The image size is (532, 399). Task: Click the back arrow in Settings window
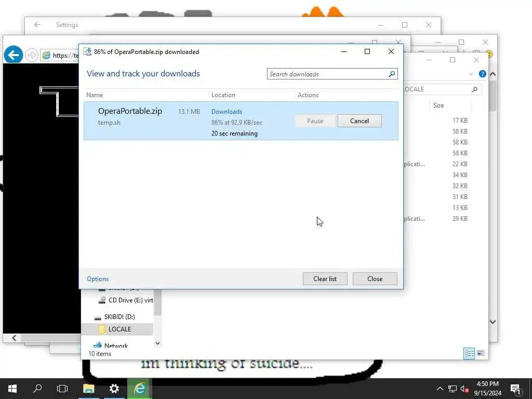[37, 25]
